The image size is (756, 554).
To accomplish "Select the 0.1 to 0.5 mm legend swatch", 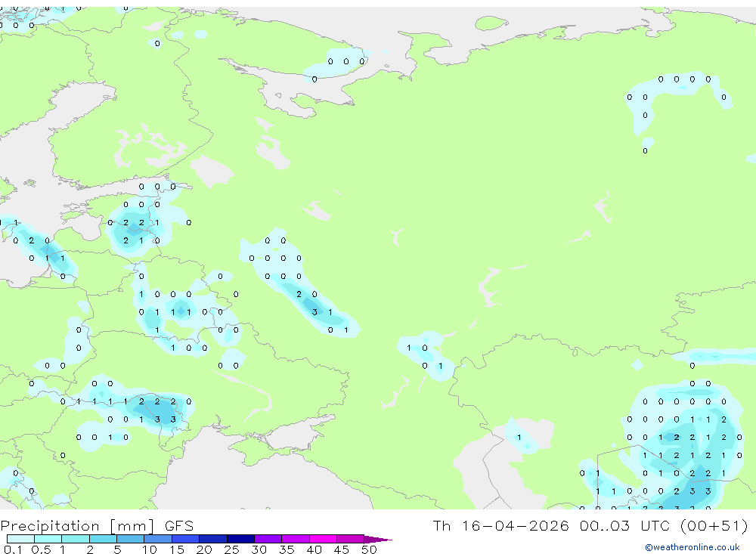I will (x=20, y=539).
